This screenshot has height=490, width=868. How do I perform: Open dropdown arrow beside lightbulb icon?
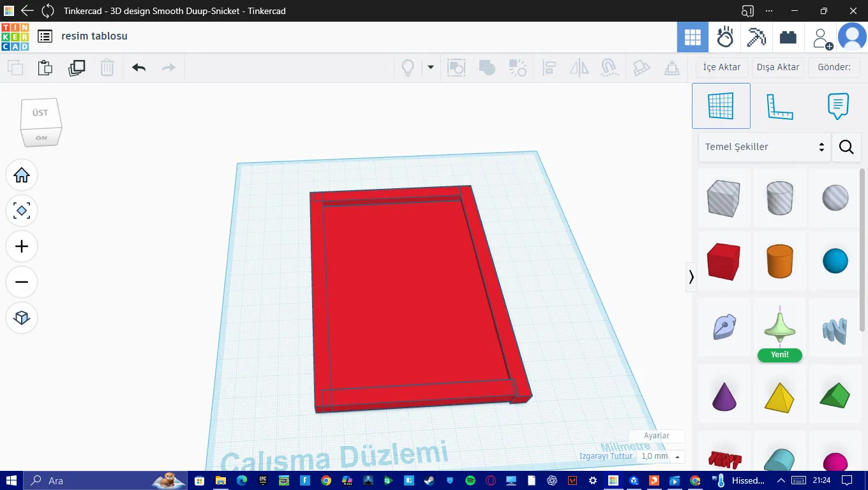431,68
